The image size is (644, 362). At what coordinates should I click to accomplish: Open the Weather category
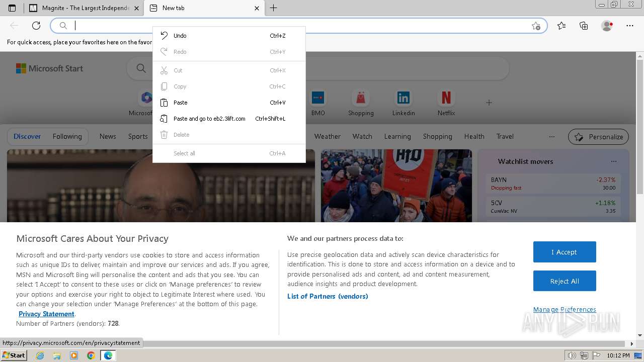(x=328, y=136)
